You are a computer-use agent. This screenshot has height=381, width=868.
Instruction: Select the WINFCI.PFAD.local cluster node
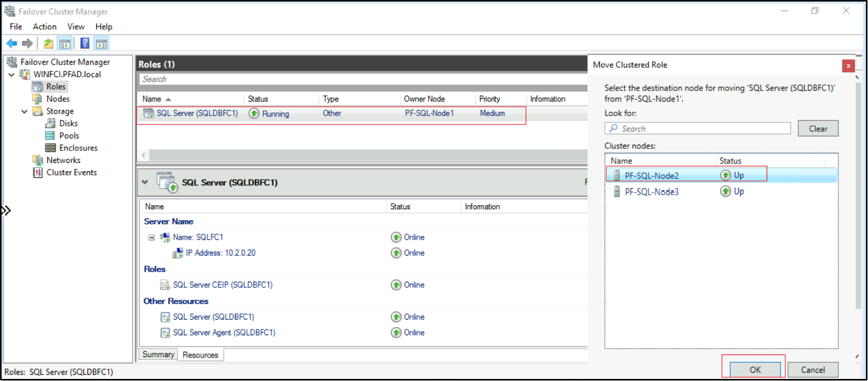(x=67, y=74)
